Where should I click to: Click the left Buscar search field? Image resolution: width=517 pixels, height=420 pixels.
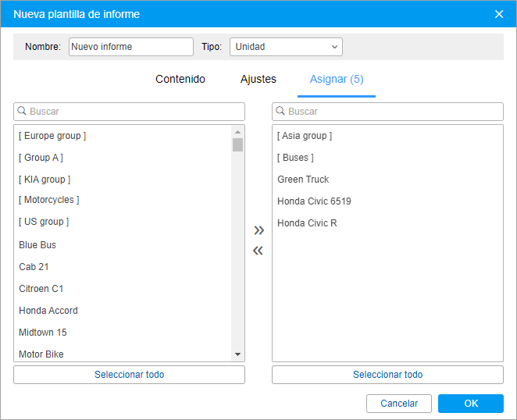[x=130, y=112]
